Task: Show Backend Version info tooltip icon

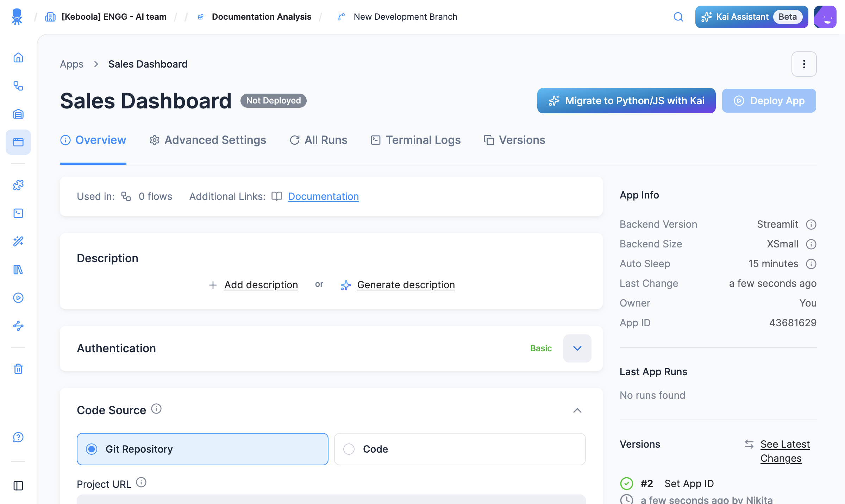Action: [x=811, y=225]
